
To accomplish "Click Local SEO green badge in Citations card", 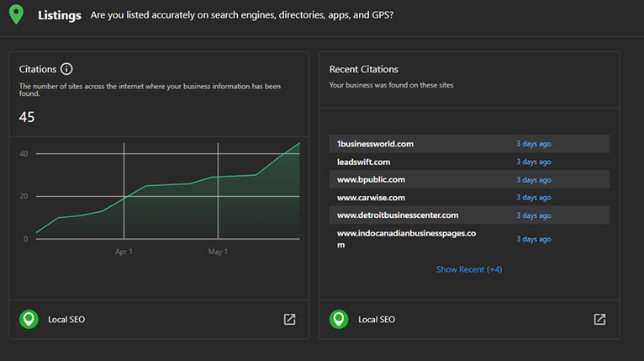I will [29, 320].
